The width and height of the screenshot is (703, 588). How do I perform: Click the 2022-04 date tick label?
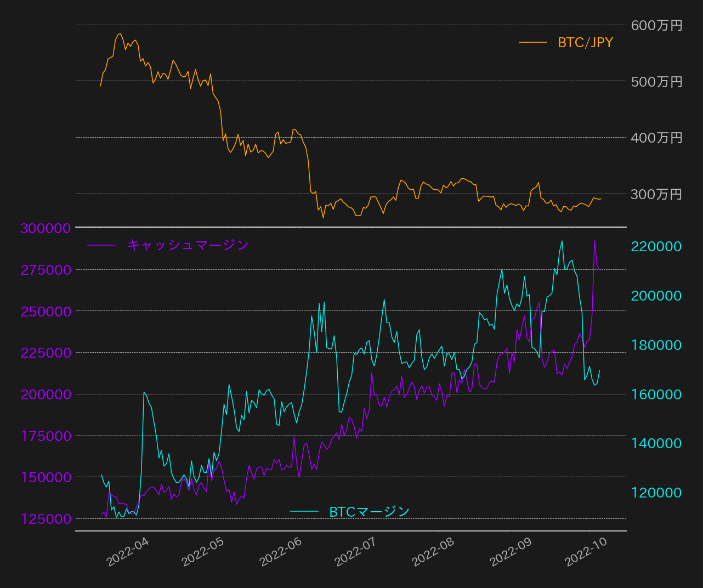(128, 551)
